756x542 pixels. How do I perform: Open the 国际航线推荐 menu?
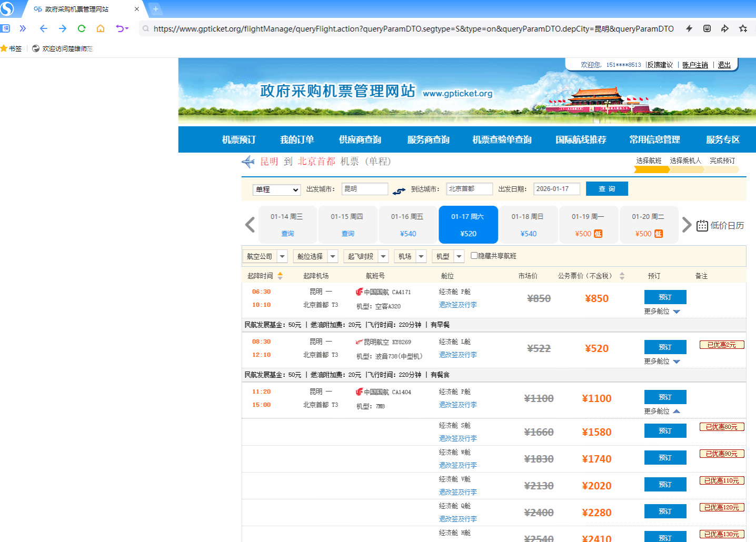point(581,139)
